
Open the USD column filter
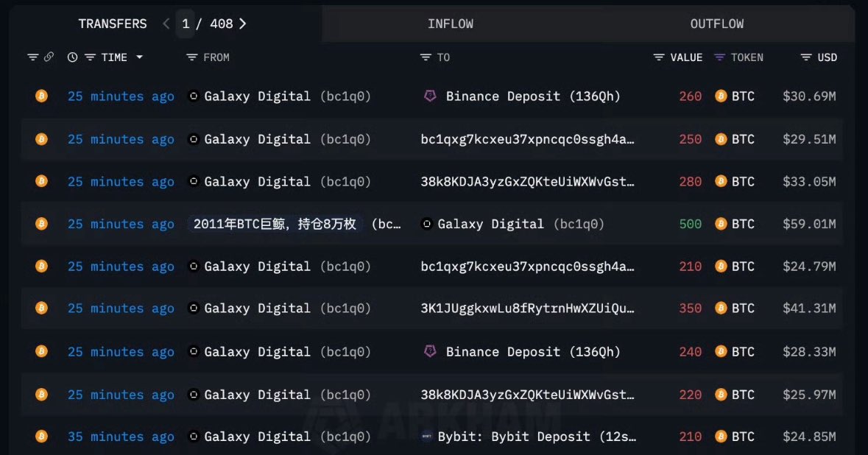806,57
